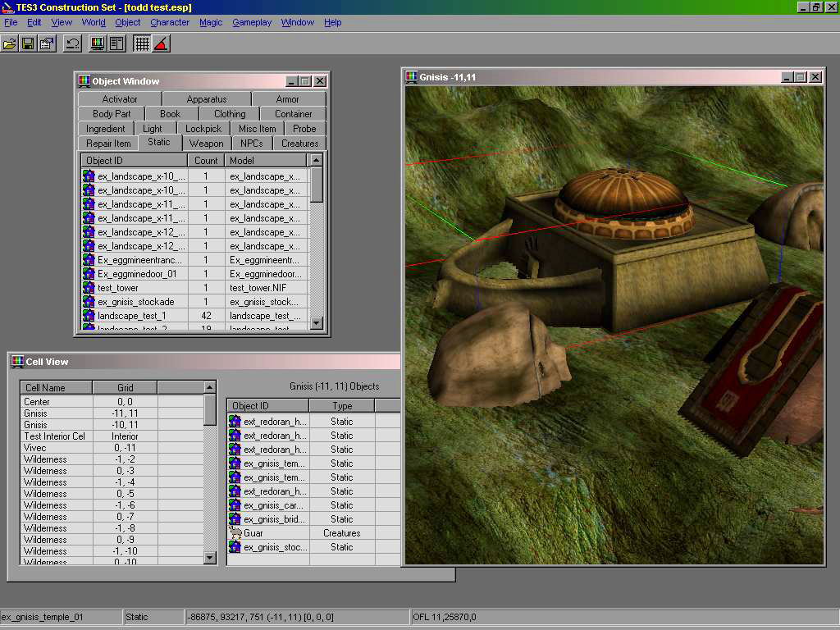Click the Save floppy disk icon
Screen dimensions: 840x630
pyautogui.click(x=28, y=44)
